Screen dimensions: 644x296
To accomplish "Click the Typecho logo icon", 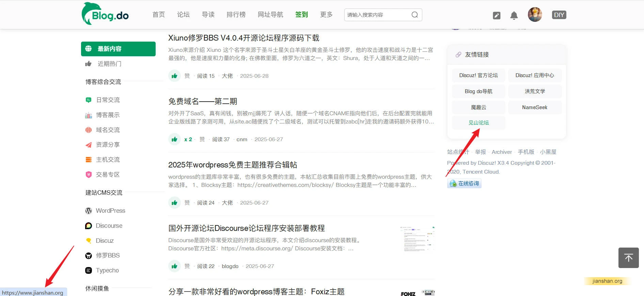I will (89, 270).
